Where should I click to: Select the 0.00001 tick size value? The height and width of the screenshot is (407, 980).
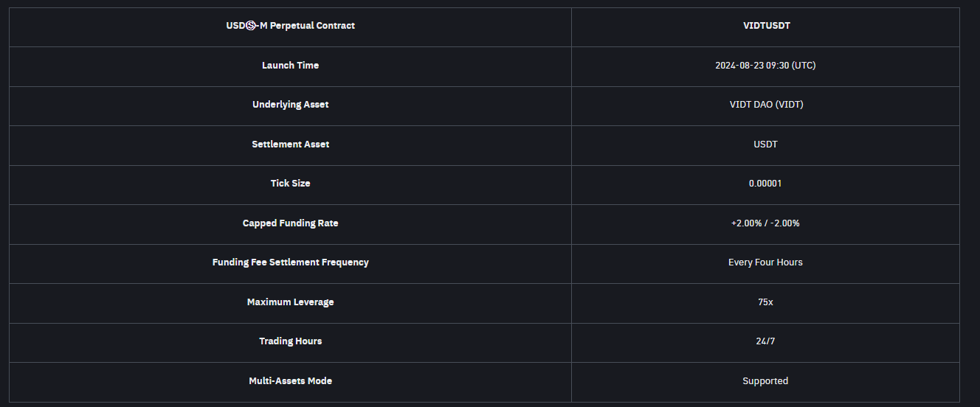click(x=765, y=184)
